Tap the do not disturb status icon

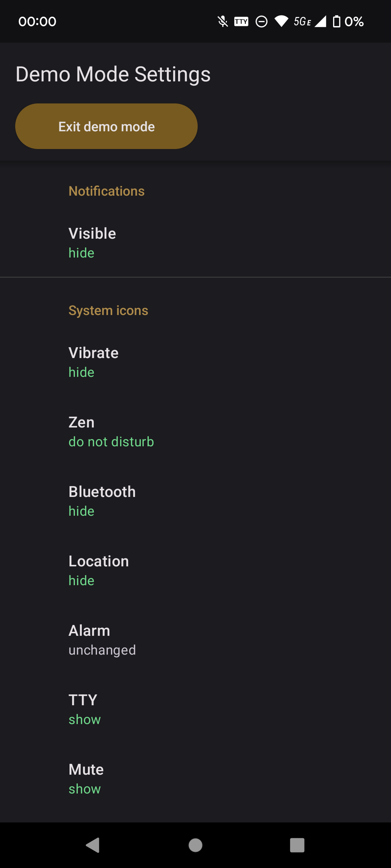point(261,22)
